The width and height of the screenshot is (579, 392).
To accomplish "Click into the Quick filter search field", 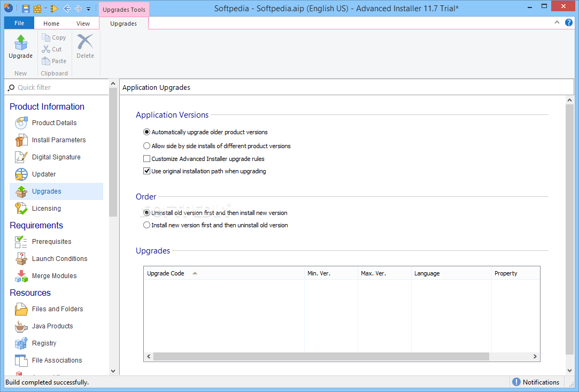I will point(57,88).
